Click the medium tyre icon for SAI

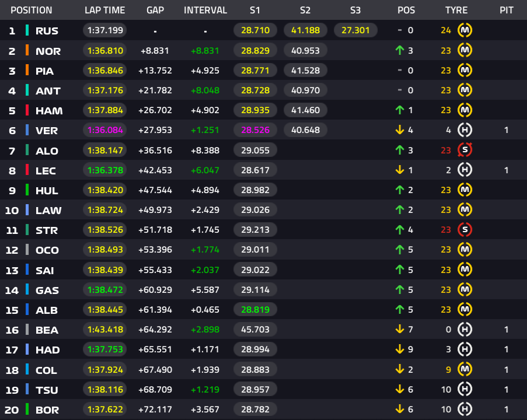(x=465, y=269)
